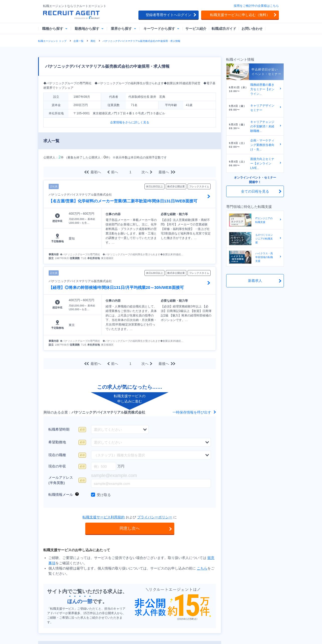Click the top pagination 最後へ double-arrow
The width and height of the screenshot is (322, 644).
point(173,172)
